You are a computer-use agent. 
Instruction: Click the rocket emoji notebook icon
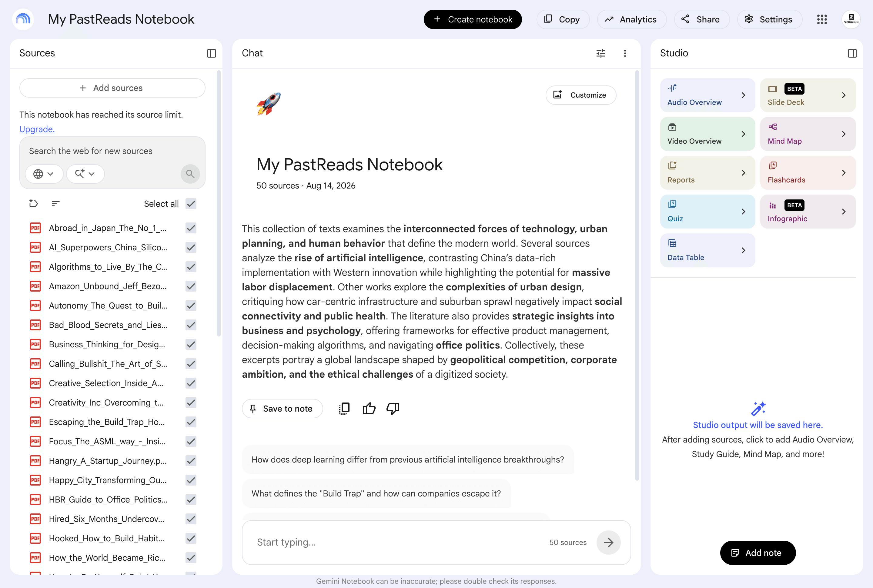point(269,104)
